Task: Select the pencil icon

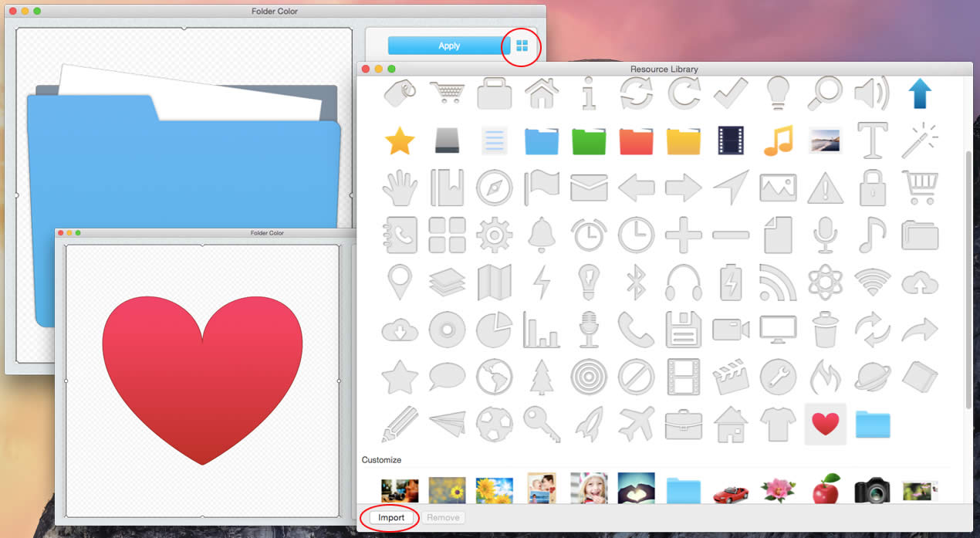Action: [x=400, y=425]
